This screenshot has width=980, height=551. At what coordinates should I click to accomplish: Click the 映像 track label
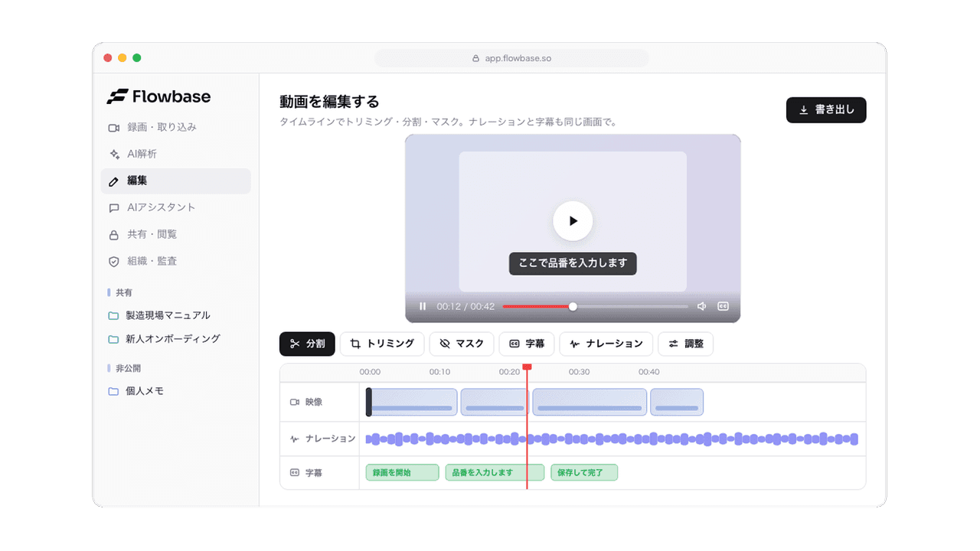306,402
